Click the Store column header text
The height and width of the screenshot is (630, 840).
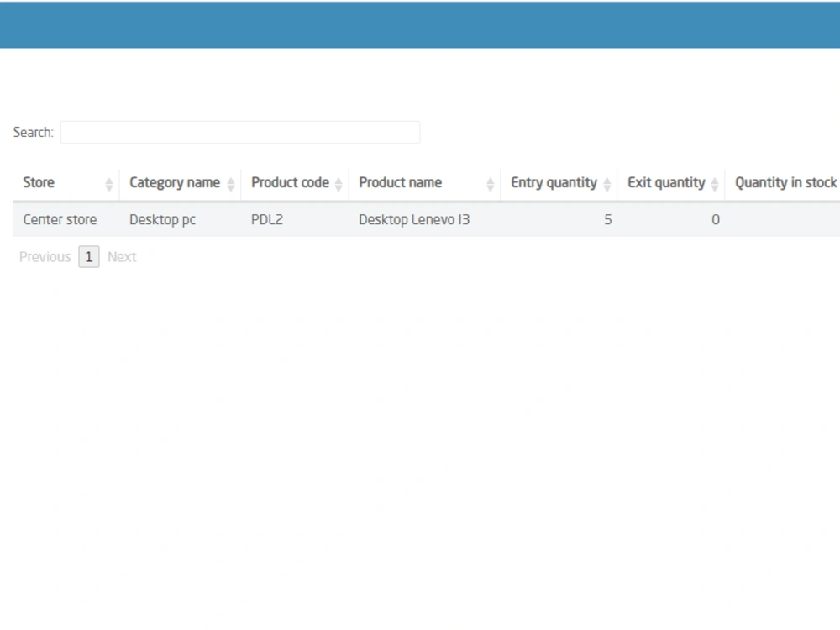(39, 182)
